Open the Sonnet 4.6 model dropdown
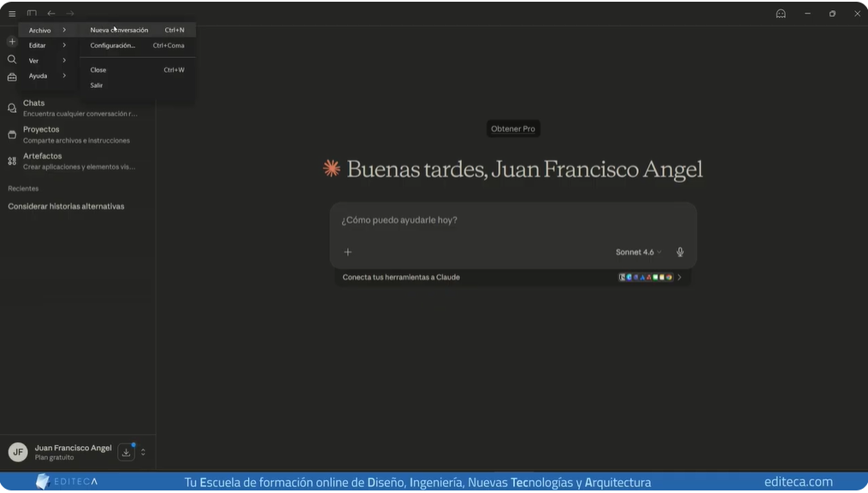The width and height of the screenshot is (868, 493). pos(637,252)
